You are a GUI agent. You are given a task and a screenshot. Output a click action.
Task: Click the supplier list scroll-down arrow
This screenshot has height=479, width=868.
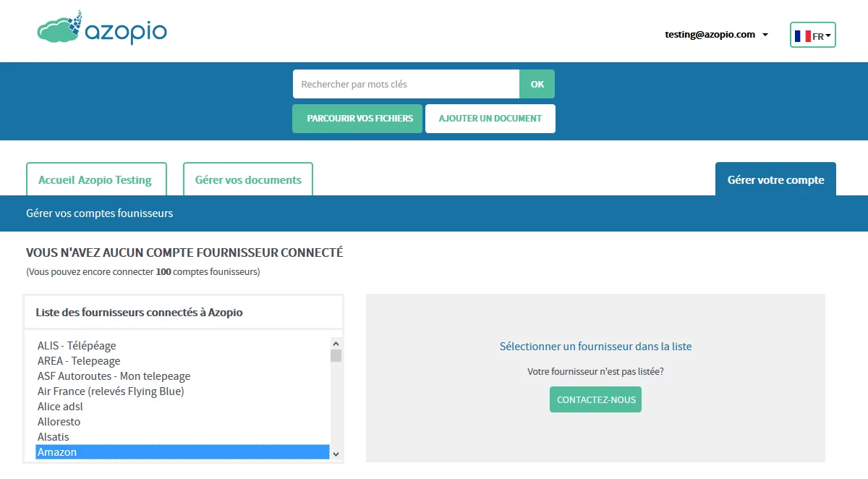(x=336, y=454)
